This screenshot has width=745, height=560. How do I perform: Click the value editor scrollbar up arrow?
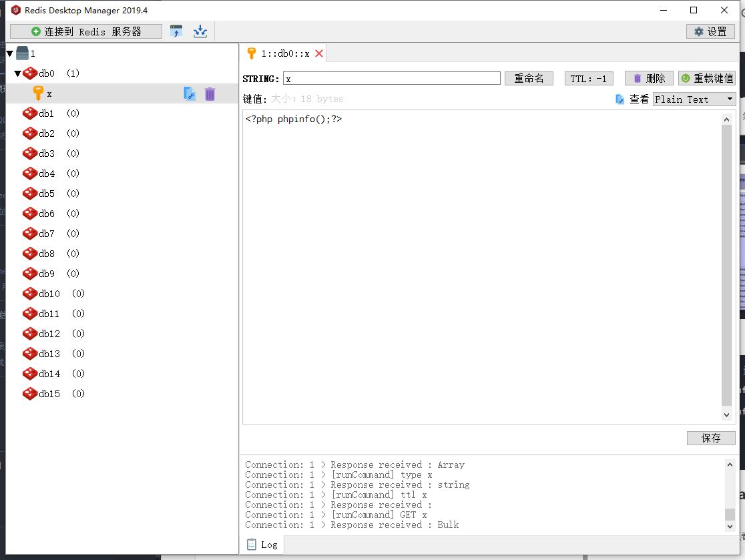726,119
